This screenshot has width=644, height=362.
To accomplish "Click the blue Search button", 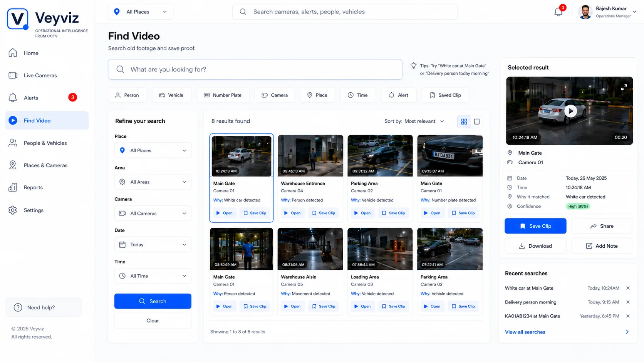I will 153,301.
